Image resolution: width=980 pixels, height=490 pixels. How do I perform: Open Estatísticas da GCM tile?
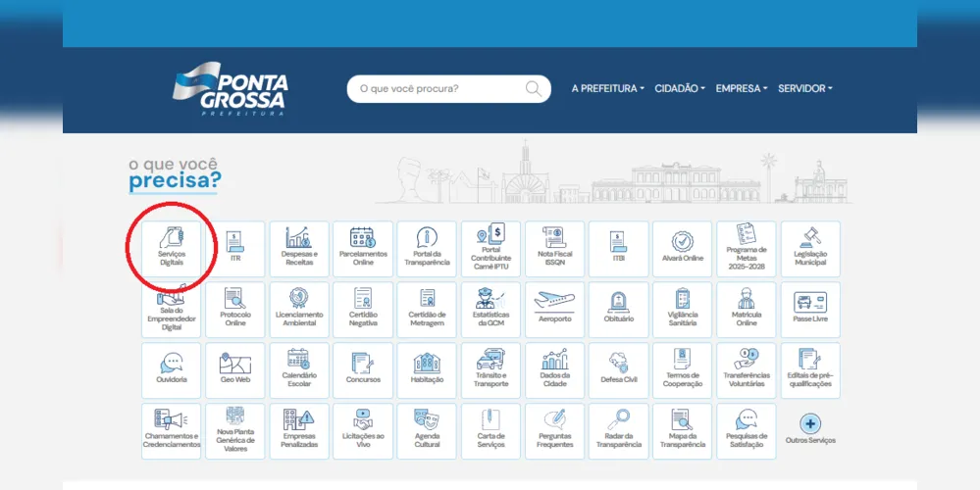point(490,310)
